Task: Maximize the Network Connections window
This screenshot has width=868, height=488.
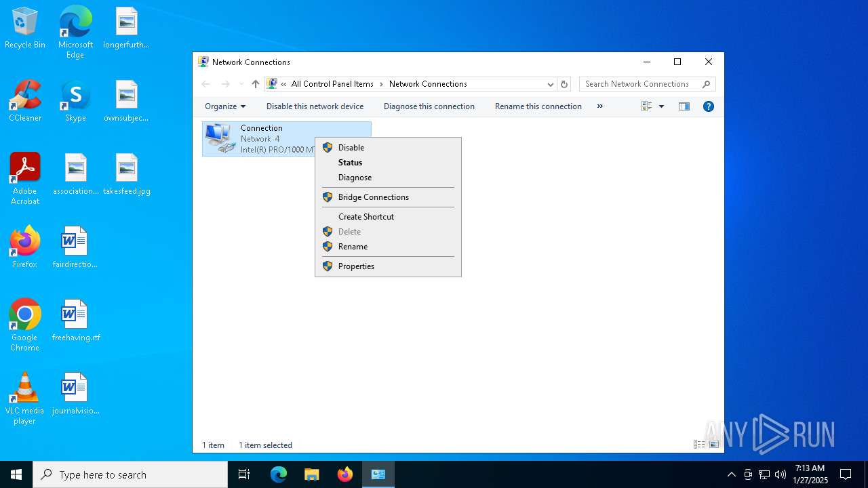Action: click(677, 62)
